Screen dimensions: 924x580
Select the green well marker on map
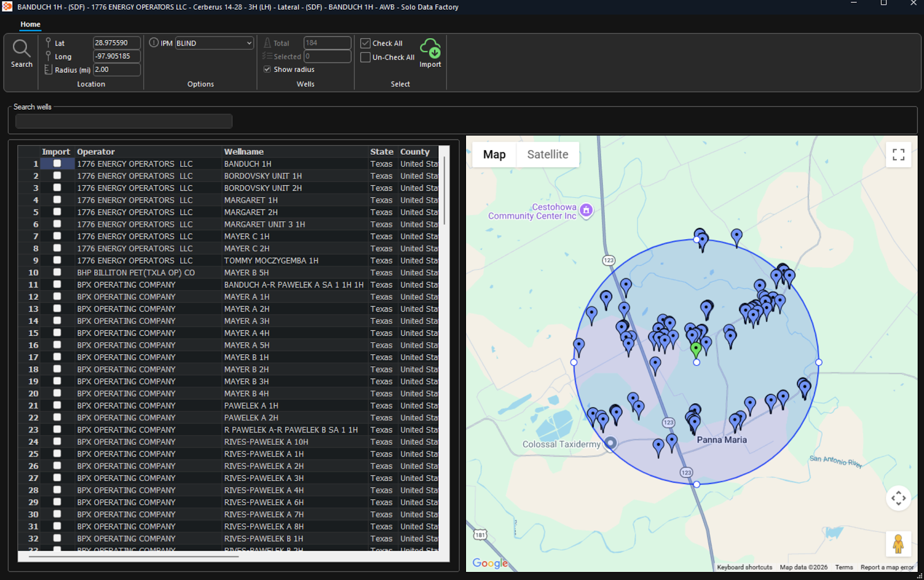[x=696, y=349]
